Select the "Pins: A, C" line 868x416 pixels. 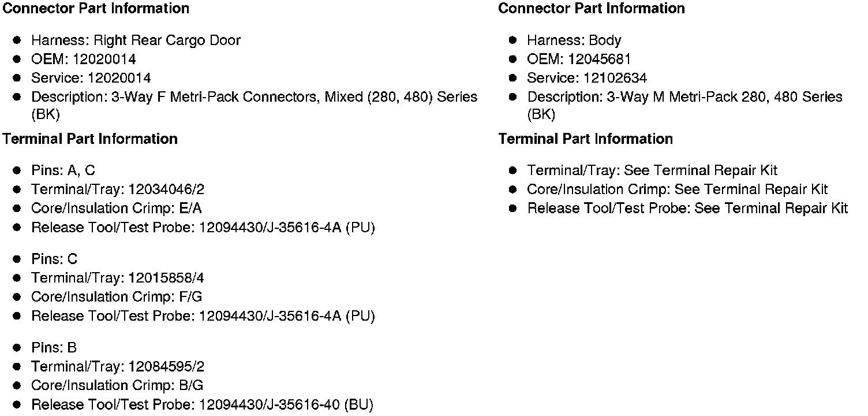tap(63, 170)
